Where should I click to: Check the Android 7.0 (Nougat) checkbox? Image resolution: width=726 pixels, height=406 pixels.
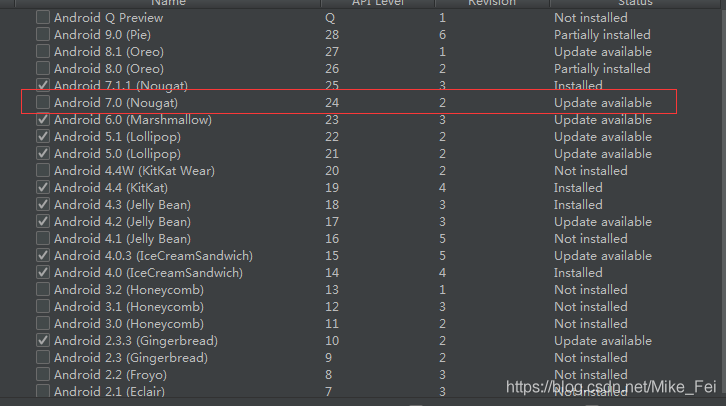tap(43, 103)
